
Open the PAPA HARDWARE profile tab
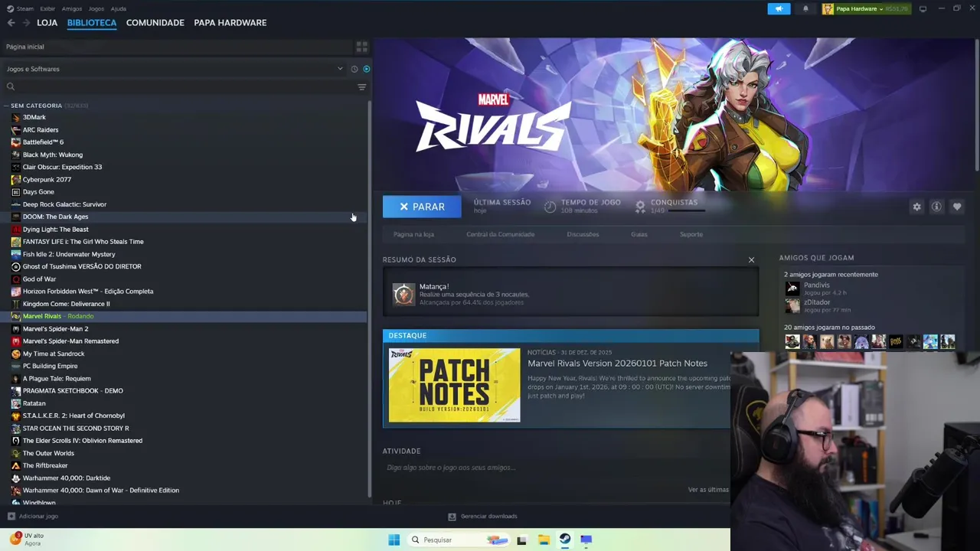[230, 23]
